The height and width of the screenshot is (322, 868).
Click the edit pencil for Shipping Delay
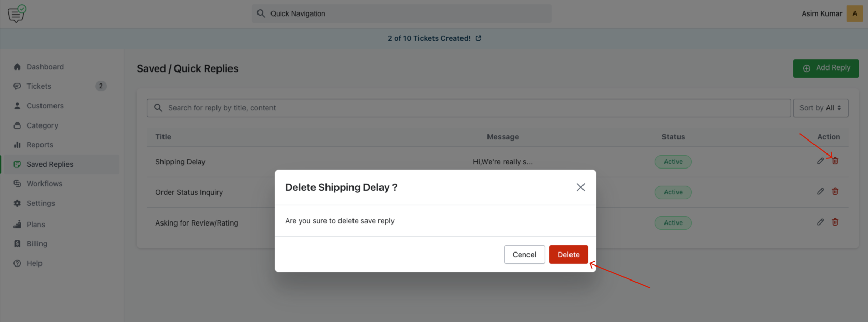(820, 161)
